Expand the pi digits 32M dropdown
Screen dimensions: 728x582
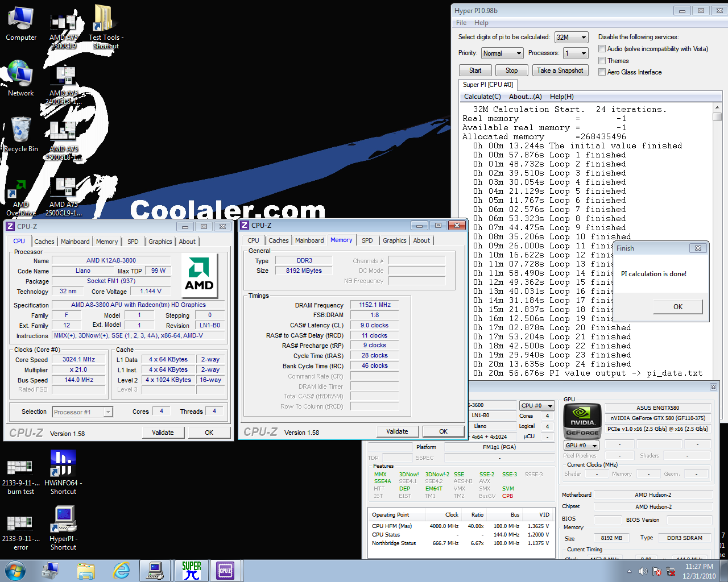click(x=572, y=38)
